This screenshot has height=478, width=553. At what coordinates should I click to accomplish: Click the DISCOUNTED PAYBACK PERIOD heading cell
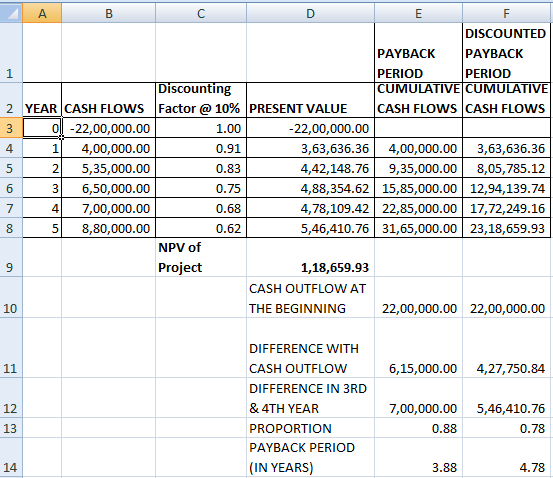[506, 53]
